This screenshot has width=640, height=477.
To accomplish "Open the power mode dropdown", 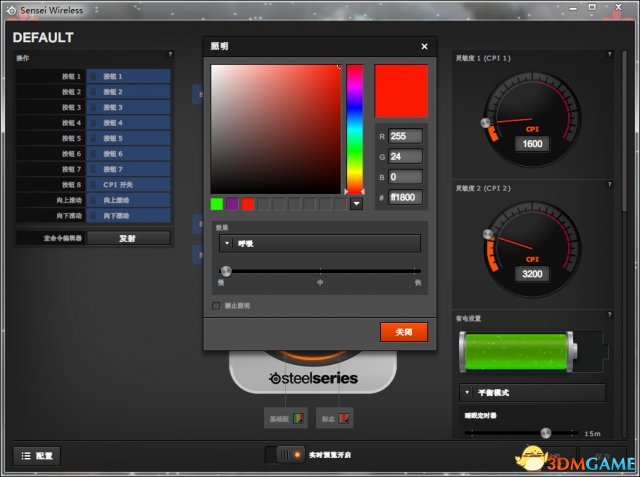I will (532, 393).
